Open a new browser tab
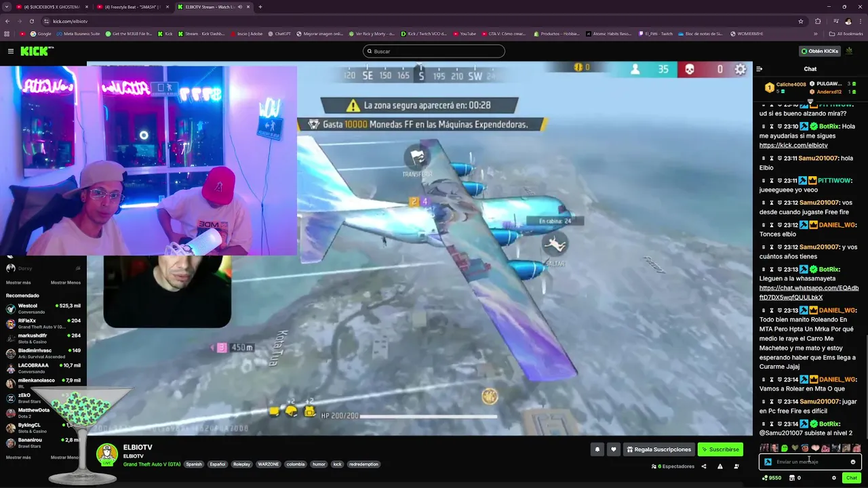The image size is (868, 488). (260, 7)
